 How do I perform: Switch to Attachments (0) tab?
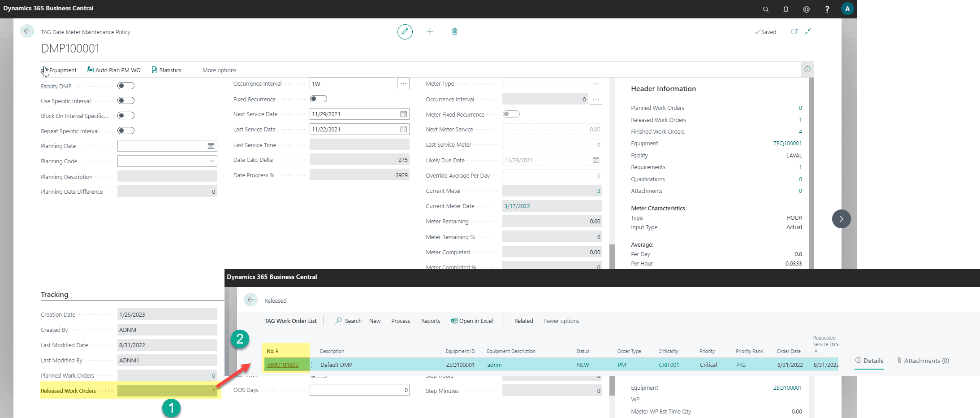pyautogui.click(x=923, y=361)
